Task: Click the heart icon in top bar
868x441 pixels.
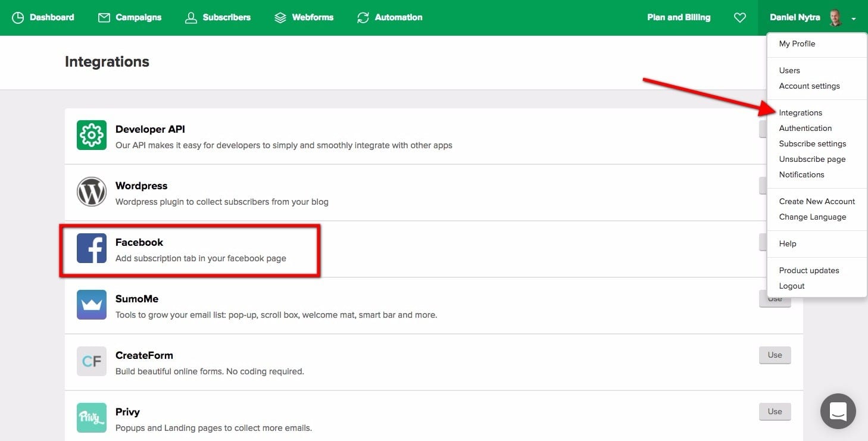Action: tap(740, 18)
